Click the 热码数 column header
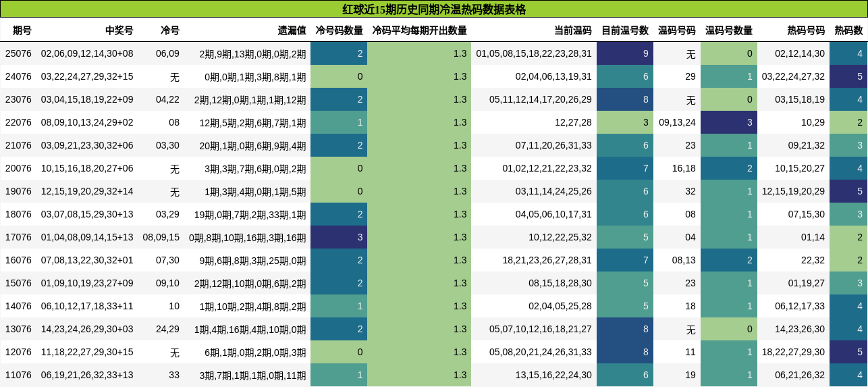This screenshot has height=387, width=868. click(x=848, y=30)
